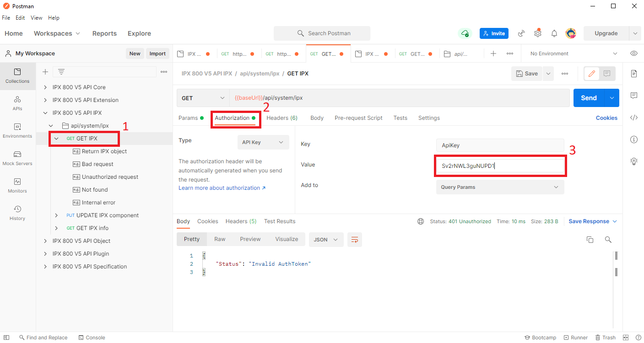Image resolution: width=644 pixels, height=343 pixels.
Task: Open the capture requests satellite icon
Action: tap(521, 33)
